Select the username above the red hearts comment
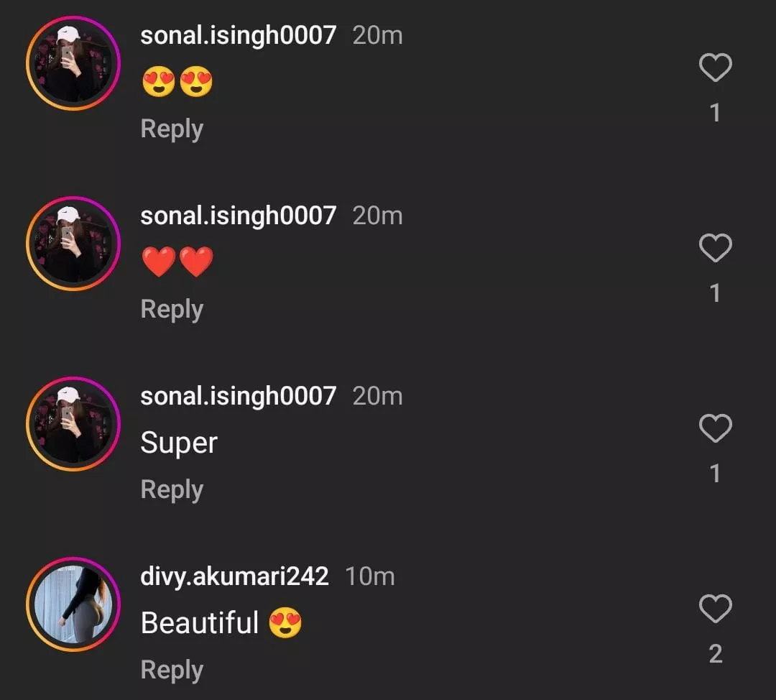 pos(238,216)
